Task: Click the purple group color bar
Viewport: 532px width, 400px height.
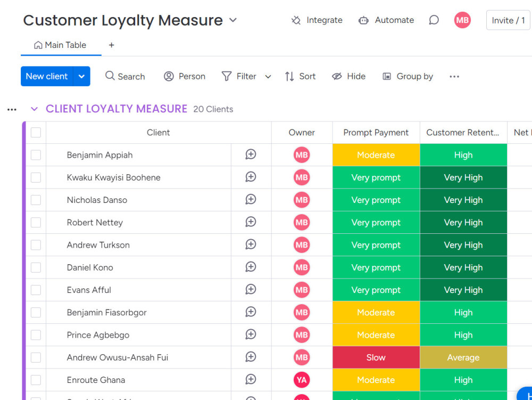Action: tap(24, 260)
